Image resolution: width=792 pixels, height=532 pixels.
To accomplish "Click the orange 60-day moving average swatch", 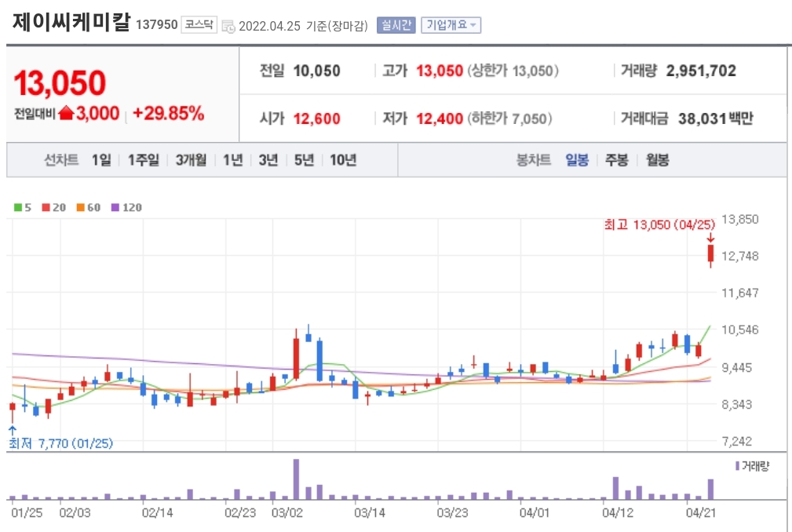I will 80,207.
